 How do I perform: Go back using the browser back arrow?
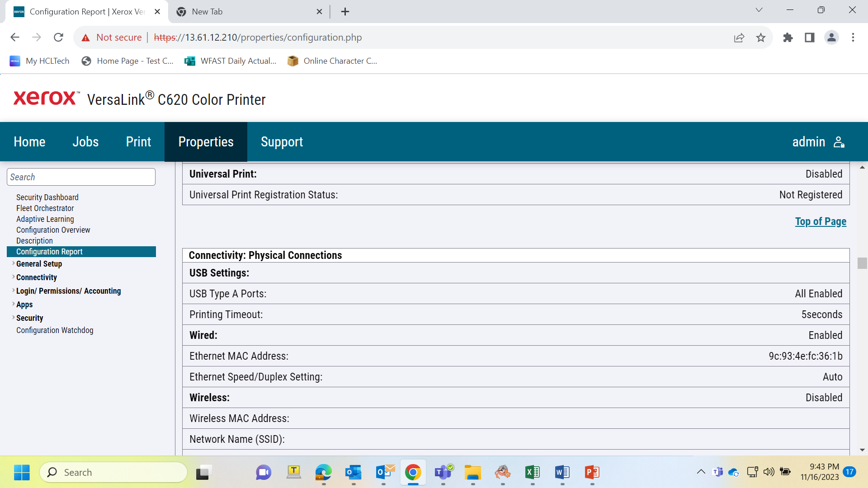click(15, 38)
